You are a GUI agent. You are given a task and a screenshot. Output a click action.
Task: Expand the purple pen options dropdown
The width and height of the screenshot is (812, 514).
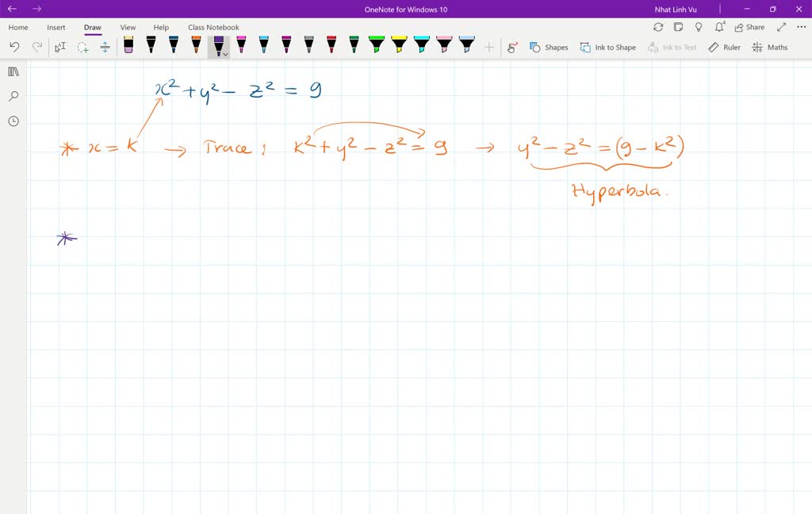tap(226, 54)
